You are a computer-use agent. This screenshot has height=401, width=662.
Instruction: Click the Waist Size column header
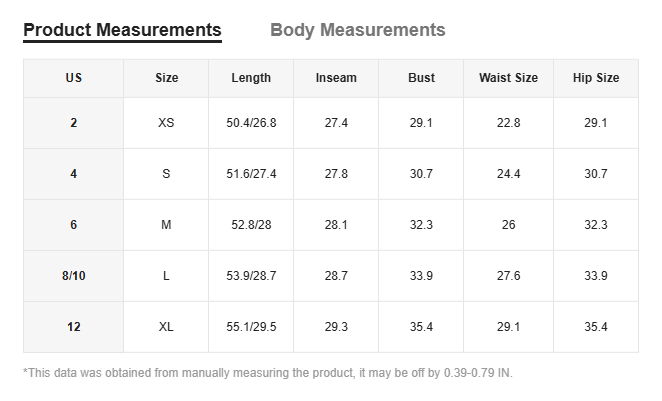(508, 78)
